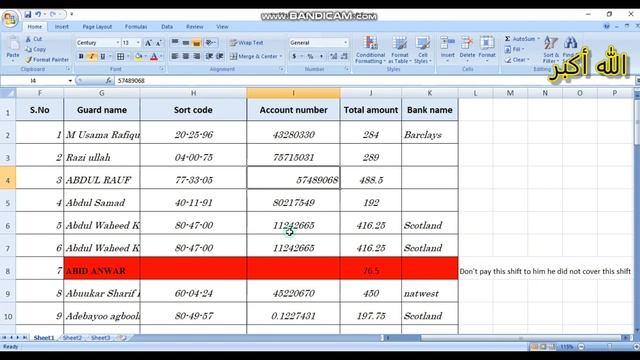Open the Century font name dropdown
Screen dimensions: 640x360
pos(118,42)
